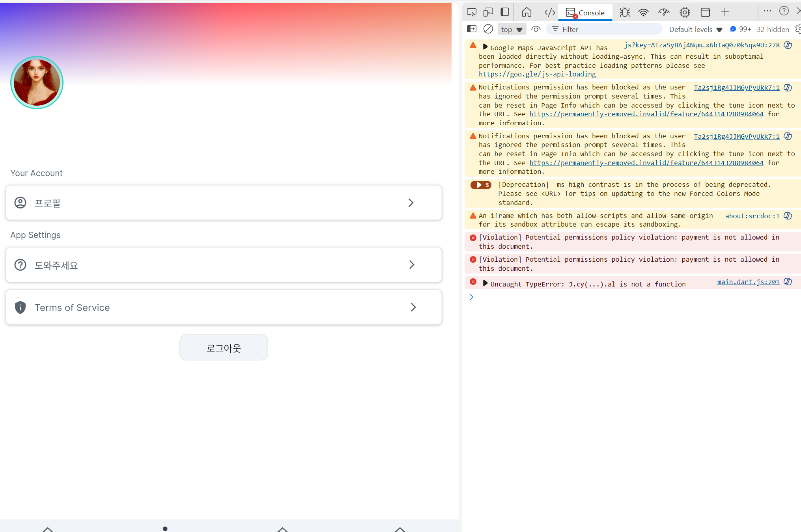Viewport: 801px width, 532px height.
Task: Click the 로그아웃 logout button
Action: [224, 348]
